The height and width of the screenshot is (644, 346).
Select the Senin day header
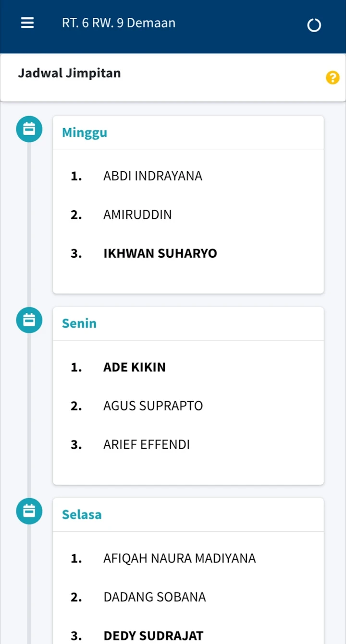coord(79,323)
